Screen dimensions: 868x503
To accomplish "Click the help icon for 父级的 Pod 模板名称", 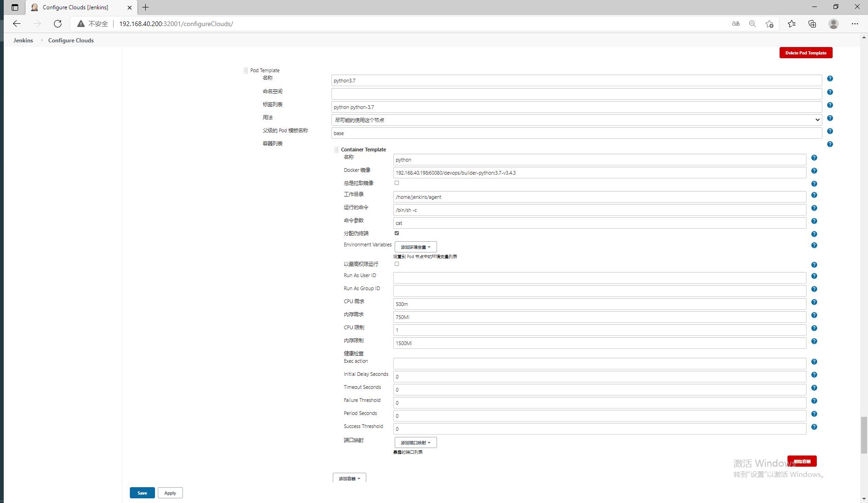I will coord(830,131).
